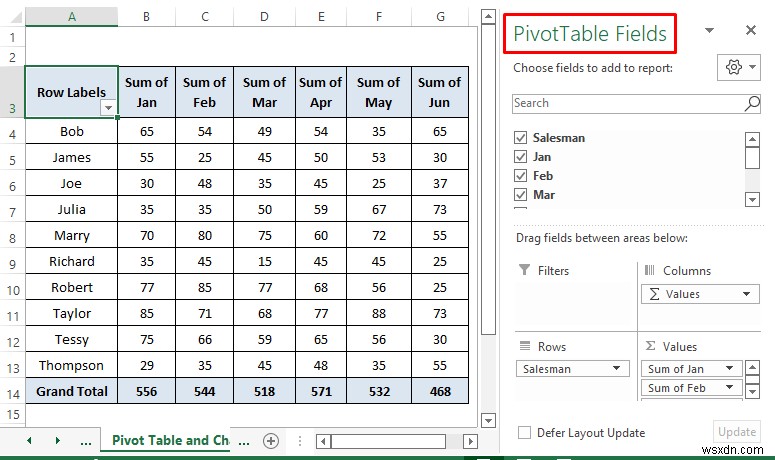
Task: Click the horizontal scrollbar right arrow
Action: point(471,441)
